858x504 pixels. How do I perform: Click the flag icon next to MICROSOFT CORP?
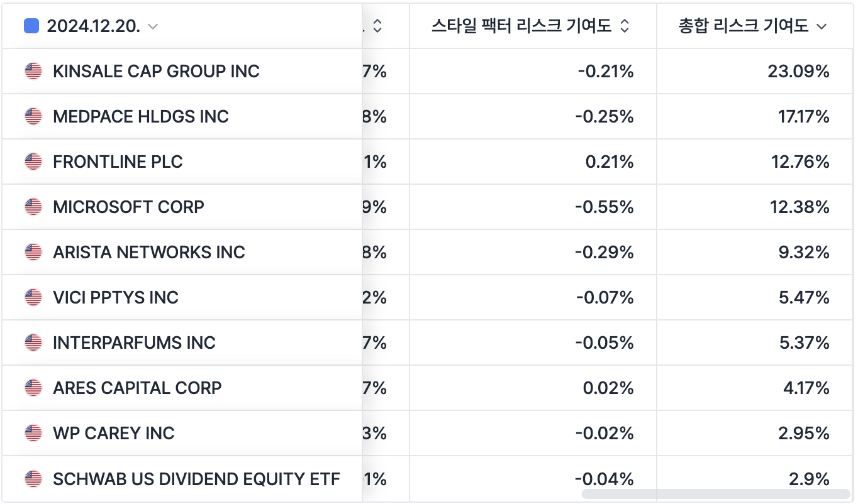pos(33,207)
